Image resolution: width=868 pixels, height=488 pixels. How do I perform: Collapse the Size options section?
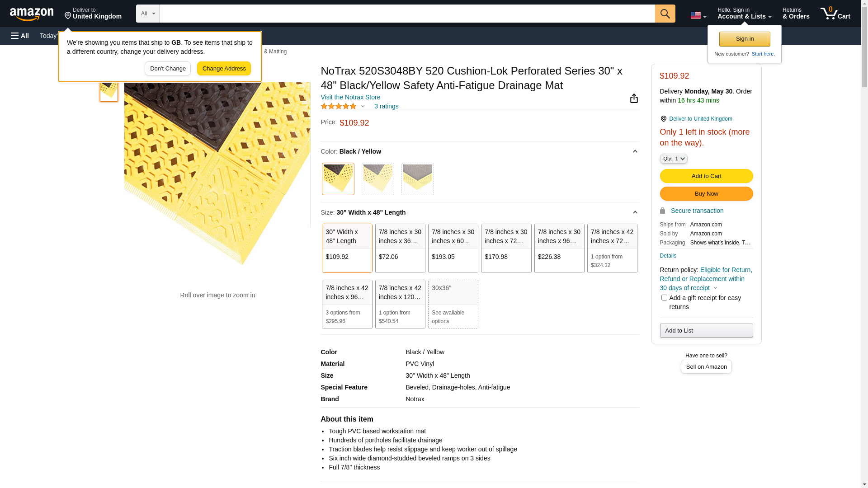[635, 212]
